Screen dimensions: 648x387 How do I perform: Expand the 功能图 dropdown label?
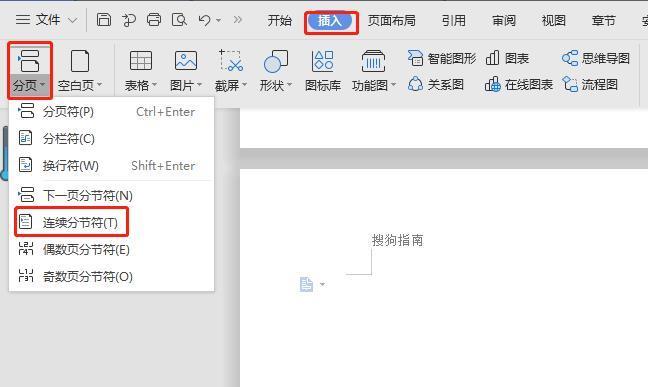pos(374,86)
